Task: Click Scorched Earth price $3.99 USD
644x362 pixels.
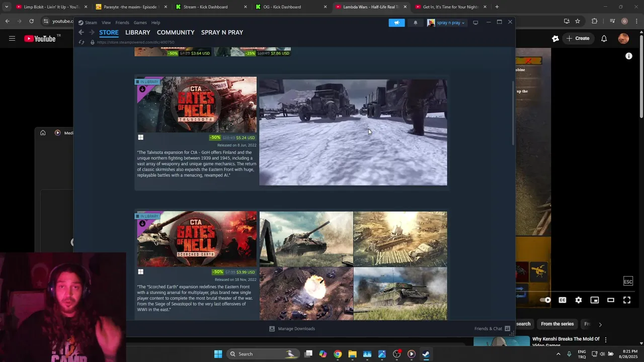Action: (x=246, y=272)
